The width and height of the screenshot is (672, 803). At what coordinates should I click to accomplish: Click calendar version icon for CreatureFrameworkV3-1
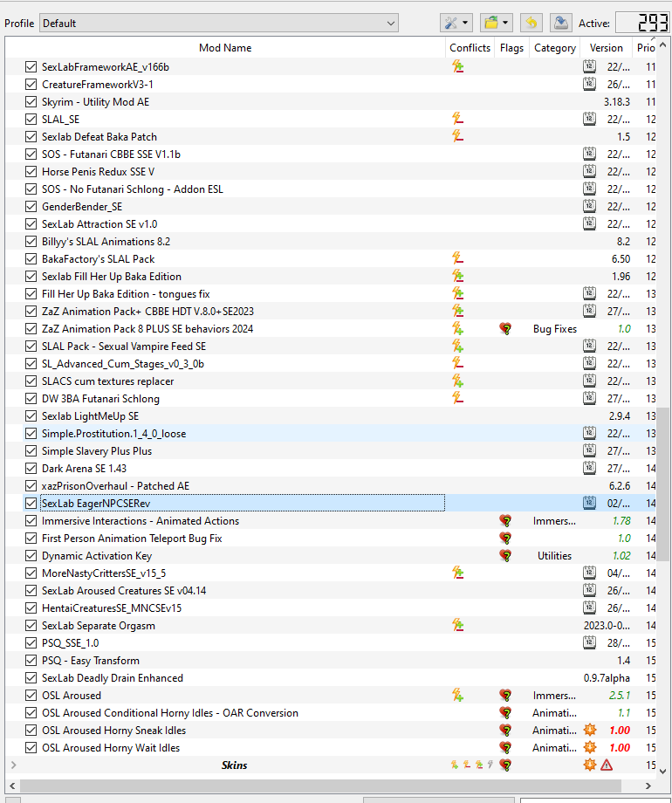(x=590, y=84)
